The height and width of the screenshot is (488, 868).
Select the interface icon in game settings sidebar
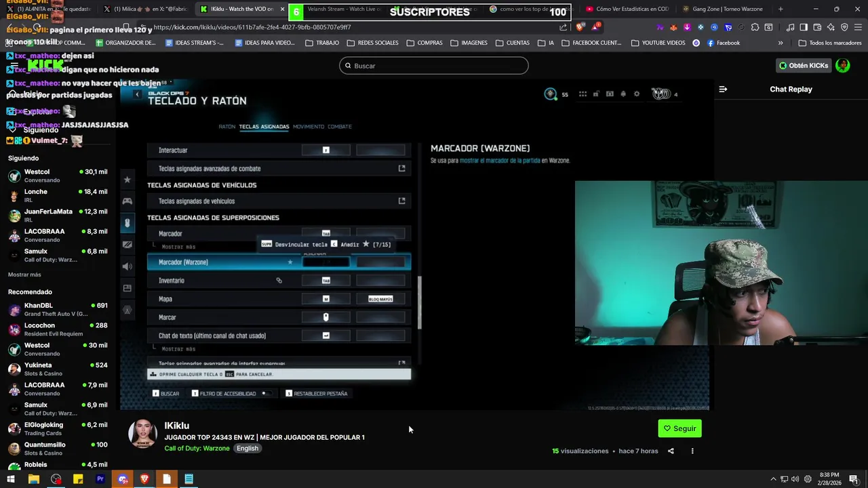(127, 288)
